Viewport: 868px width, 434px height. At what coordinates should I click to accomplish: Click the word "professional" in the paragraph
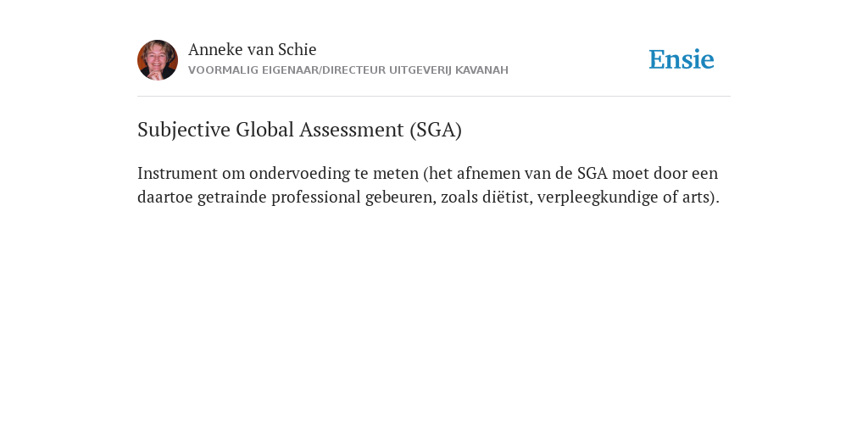pos(315,197)
